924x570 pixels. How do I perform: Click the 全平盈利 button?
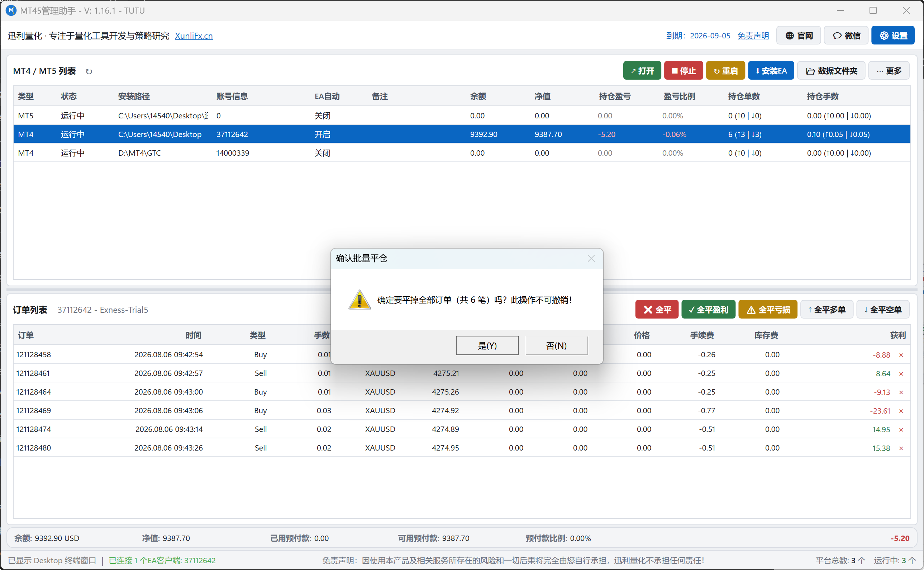tap(708, 310)
